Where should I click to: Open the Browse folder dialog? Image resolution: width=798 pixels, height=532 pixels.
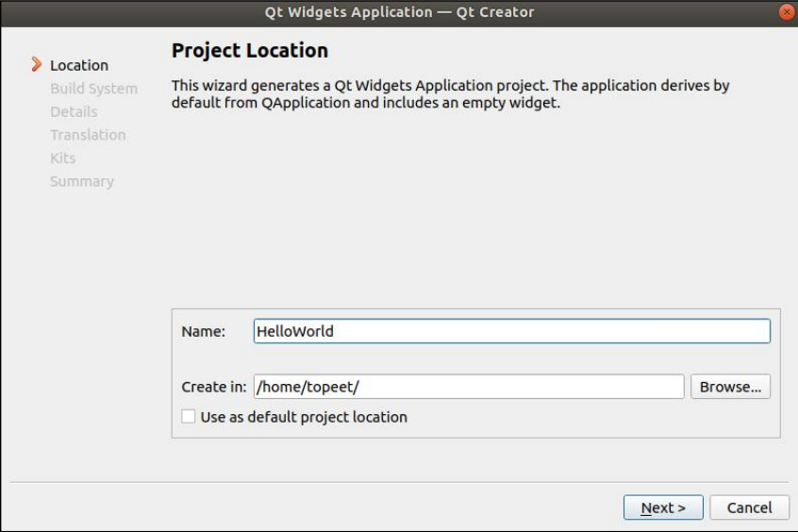tap(730, 387)
